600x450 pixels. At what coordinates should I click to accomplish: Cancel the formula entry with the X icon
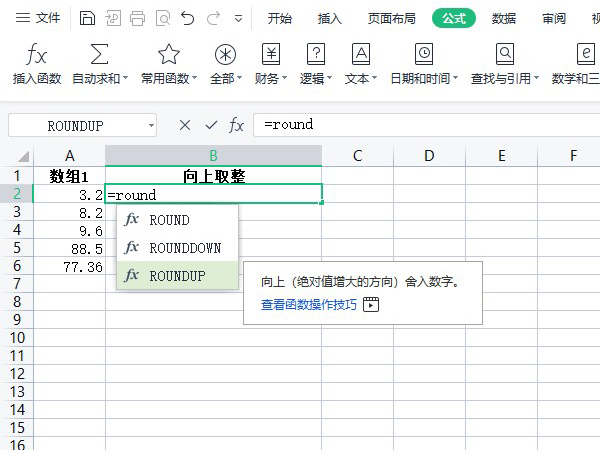coord(184,125)
